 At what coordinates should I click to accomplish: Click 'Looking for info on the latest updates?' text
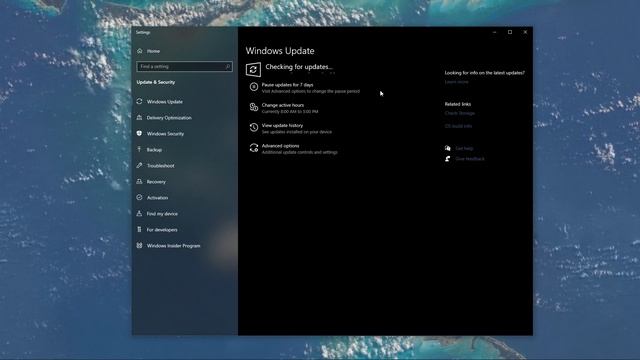484,73
